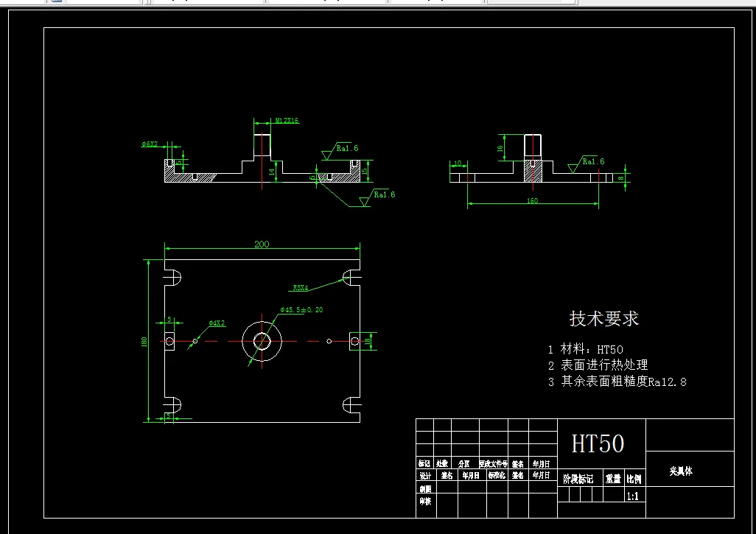Click the 18 dimension text in plan view

click(x=368, y=341)
